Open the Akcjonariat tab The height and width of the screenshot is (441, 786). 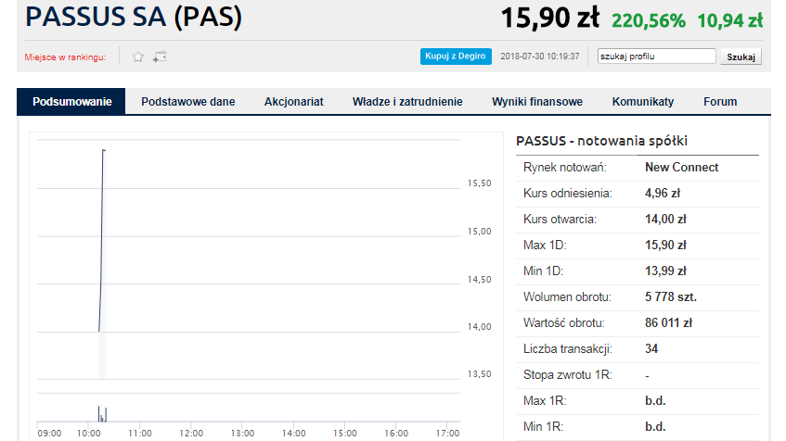click(x=294, y=102)
